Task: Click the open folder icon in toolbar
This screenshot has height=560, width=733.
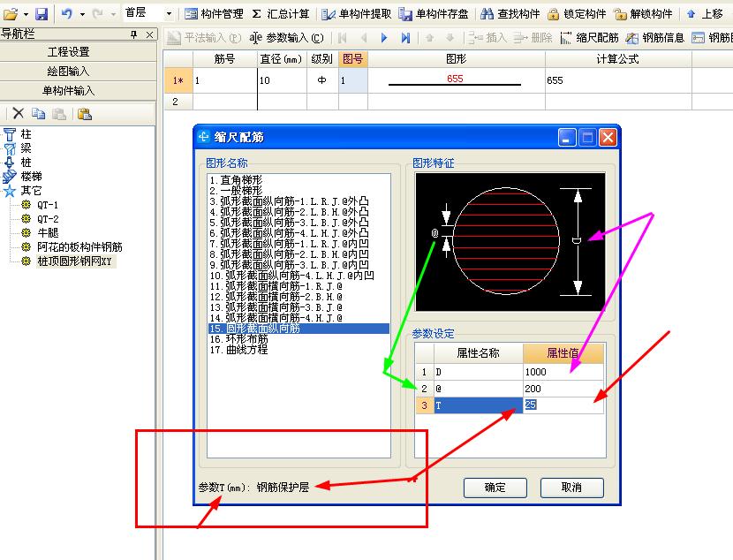Action: (x=11, y=14)
